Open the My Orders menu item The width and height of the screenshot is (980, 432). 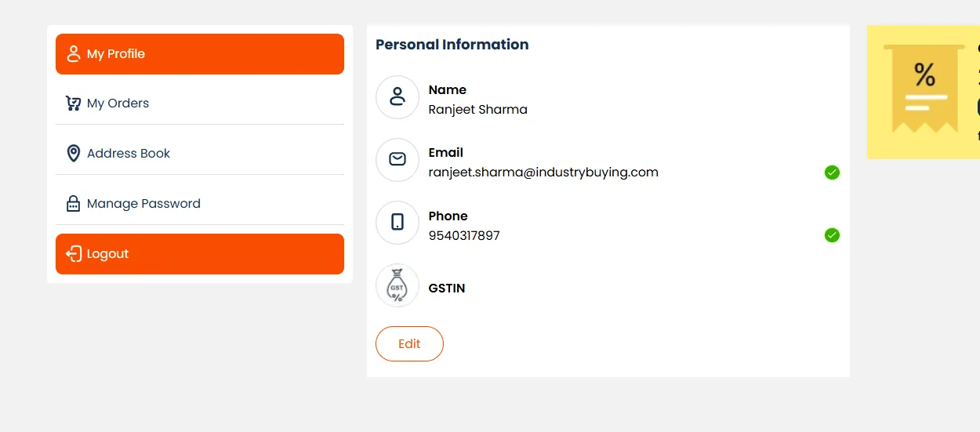(118, 103)
